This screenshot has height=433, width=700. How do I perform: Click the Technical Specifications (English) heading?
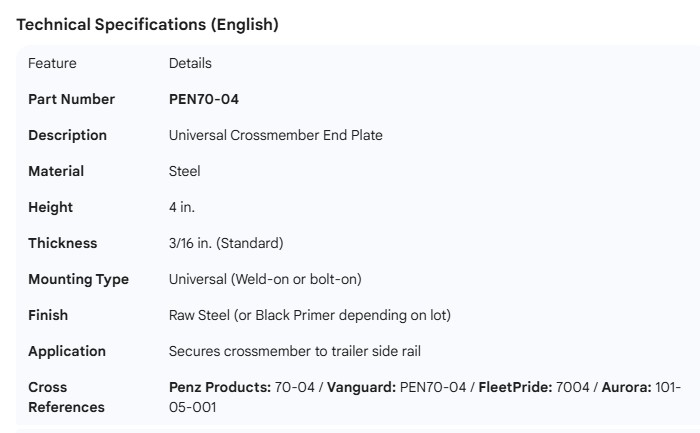[x=147, y=25]
